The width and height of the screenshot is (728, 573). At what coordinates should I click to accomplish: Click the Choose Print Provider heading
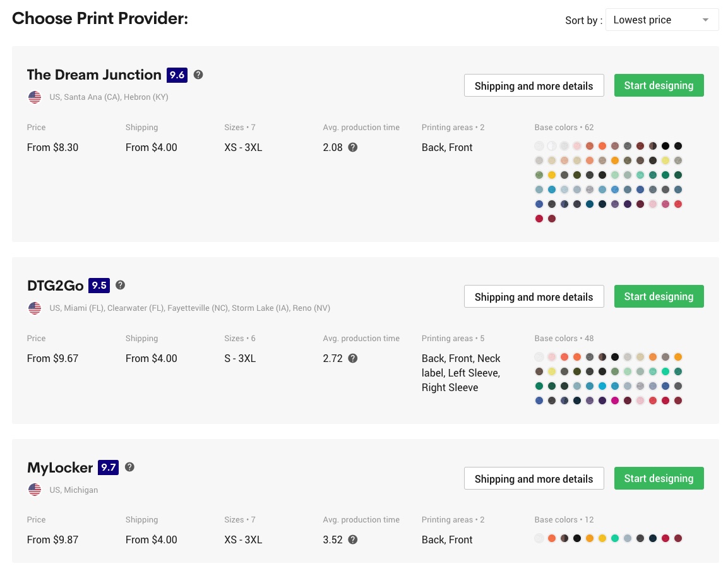coord(100,18)
